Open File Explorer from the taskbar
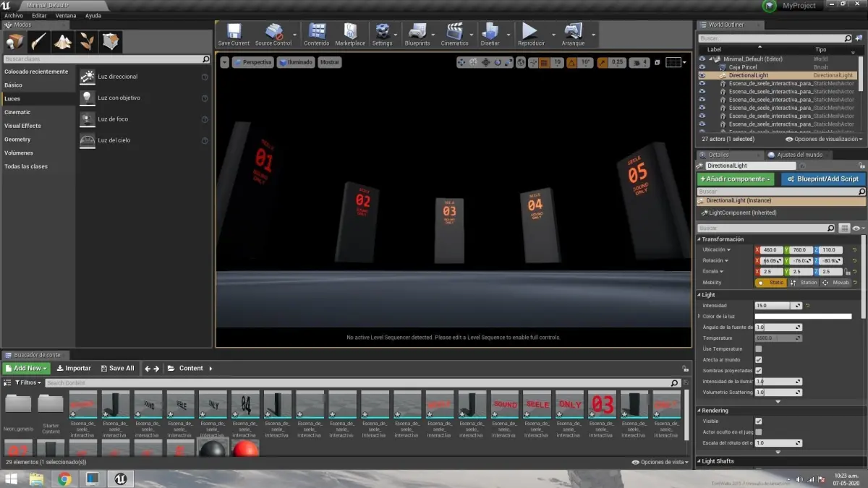Image resolution: width=868 pixels, height=488 pixels. [36, 479]
